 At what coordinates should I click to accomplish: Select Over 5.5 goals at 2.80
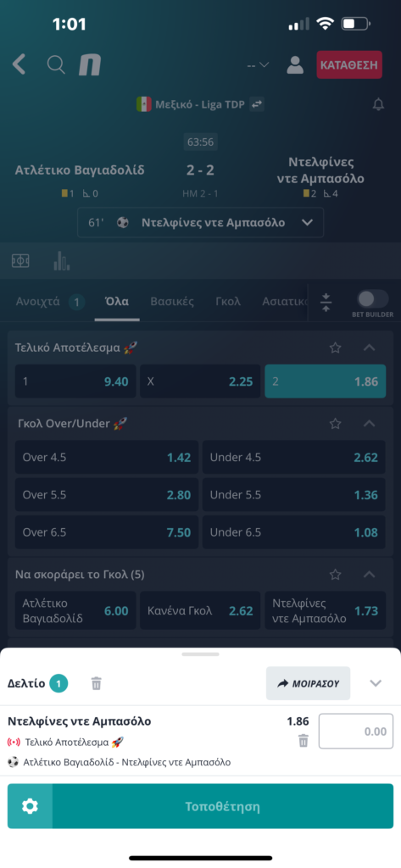pyautogui.click(x=106, y=495)
